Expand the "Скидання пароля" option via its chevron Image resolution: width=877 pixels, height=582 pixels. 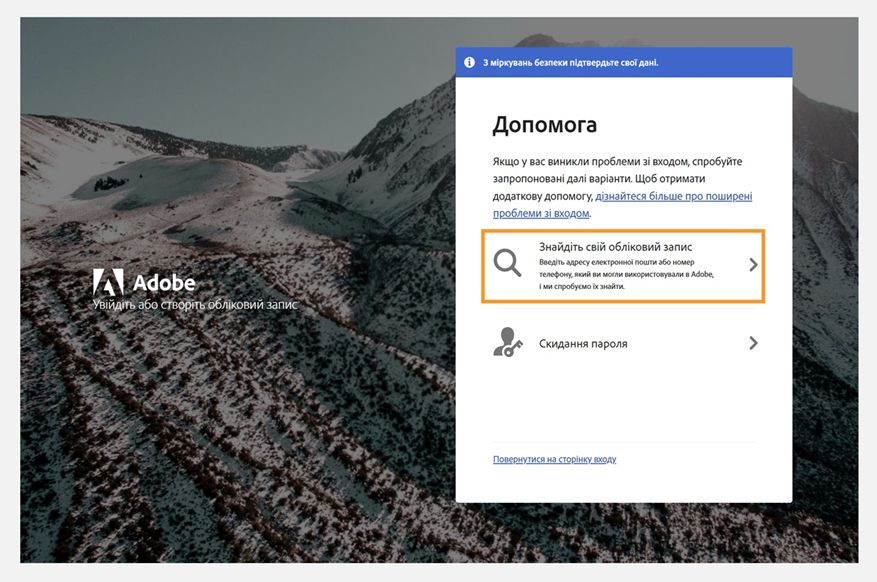751,344
